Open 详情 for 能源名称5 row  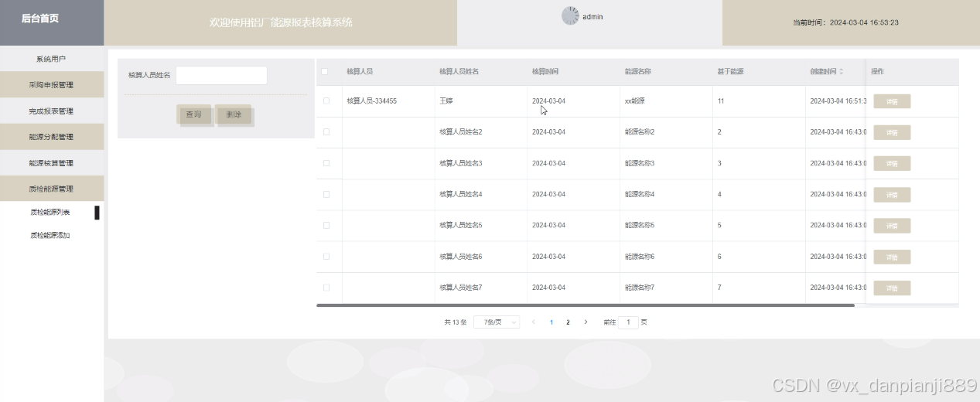(x=892, y=226)
